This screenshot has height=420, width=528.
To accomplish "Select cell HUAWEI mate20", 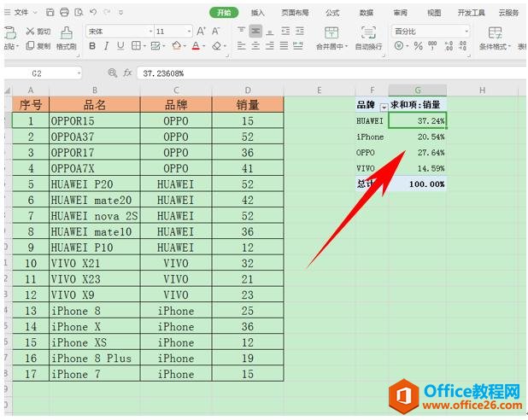I will pos(95,200).
